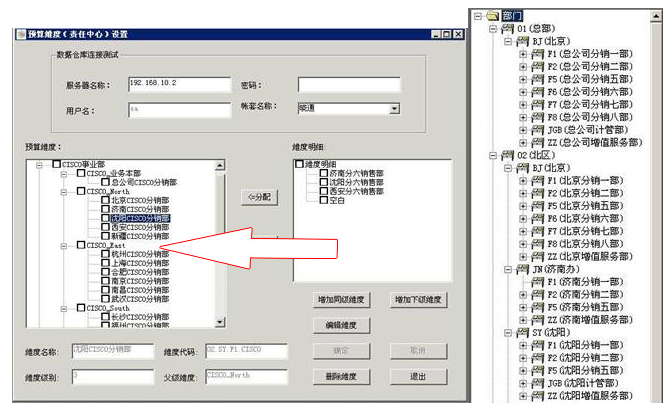
Task: Check the 空白 checkbox in 维度明细
Action: click(x=324, y=200)
